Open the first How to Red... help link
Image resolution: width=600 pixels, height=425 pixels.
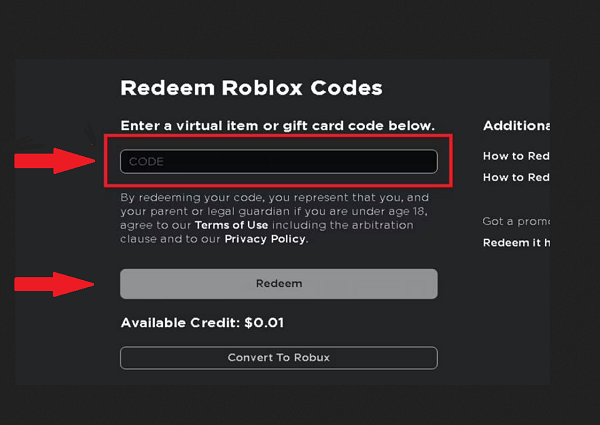tap(516, 156)
